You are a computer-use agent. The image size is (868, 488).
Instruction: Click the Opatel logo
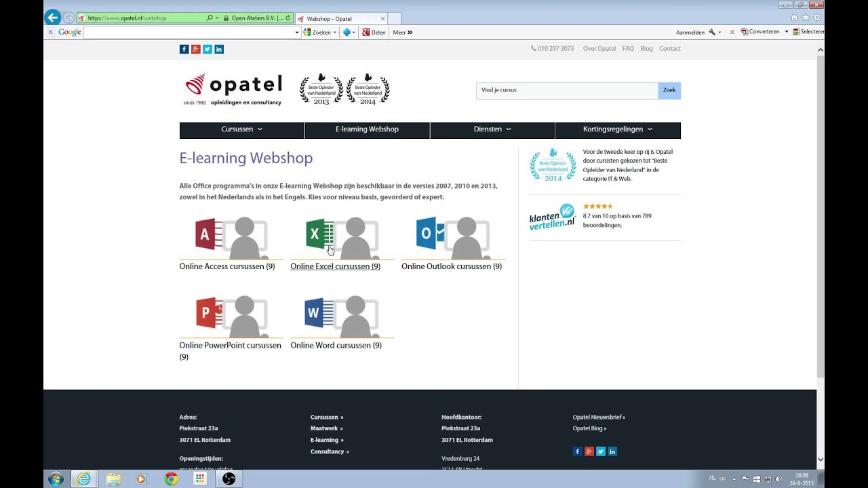[233, 89]
